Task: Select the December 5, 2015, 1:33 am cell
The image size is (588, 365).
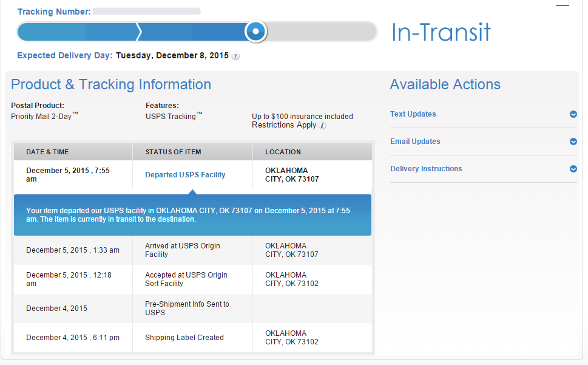Action: 73,250
